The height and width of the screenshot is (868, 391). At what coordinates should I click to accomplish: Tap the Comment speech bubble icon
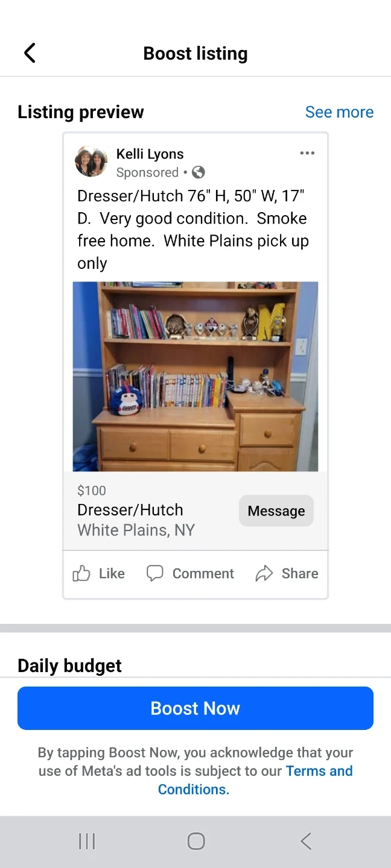(x=155, y=573)
